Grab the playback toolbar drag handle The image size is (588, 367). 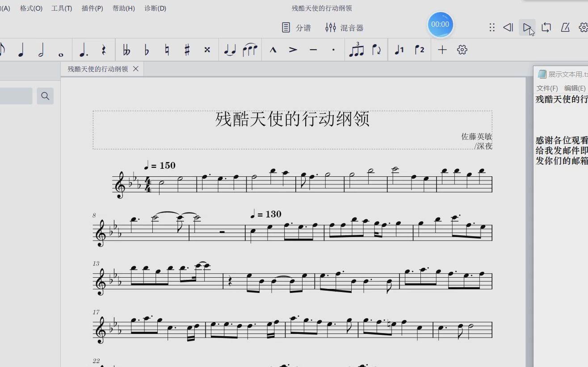tap(492, 28)
